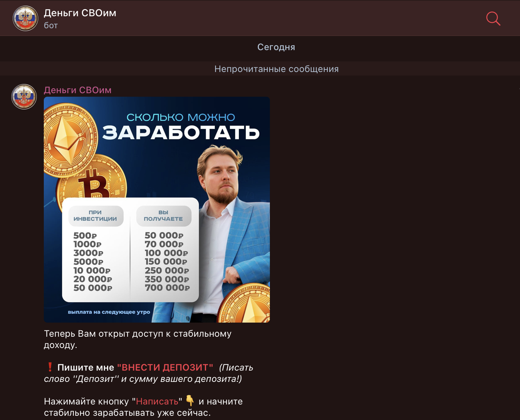Click the бот subtitle under the chat name

pos(51,25)
